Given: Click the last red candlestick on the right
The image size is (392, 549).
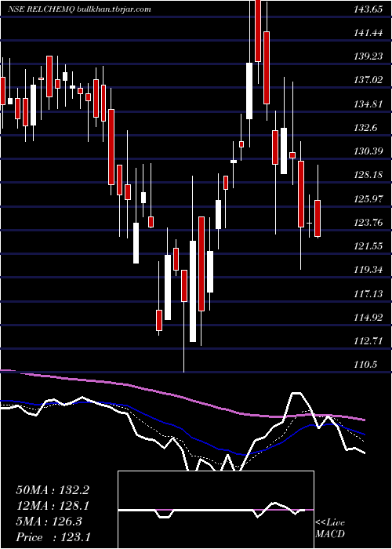Looking at the screenshot, I should [318, 219].
